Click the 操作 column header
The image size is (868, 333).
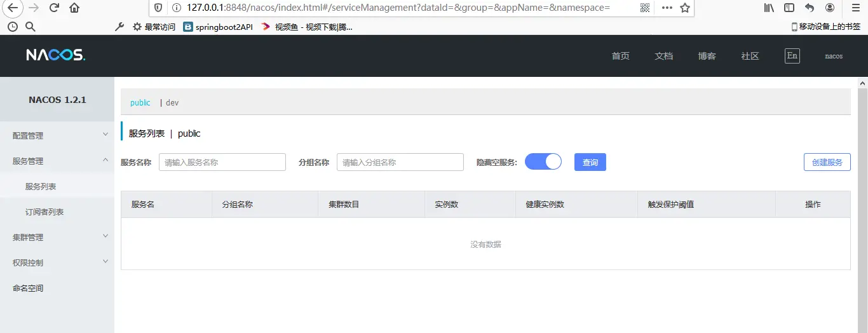coord(813,205)
